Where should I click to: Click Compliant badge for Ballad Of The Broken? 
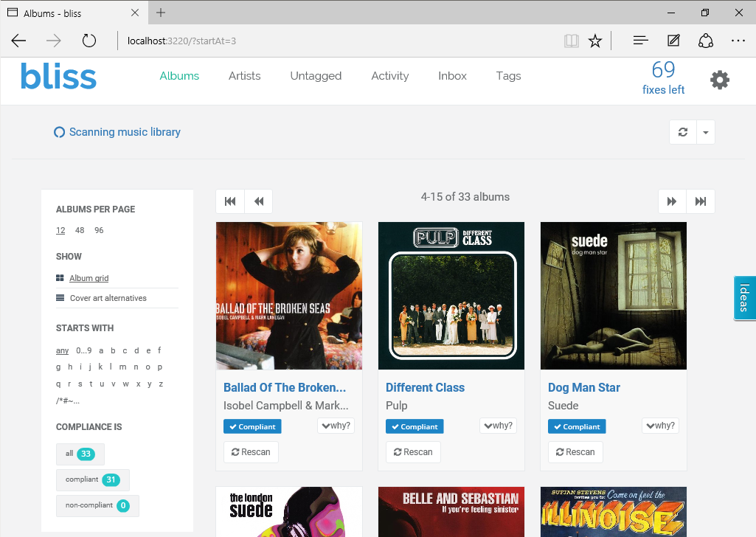click(252, 426)
